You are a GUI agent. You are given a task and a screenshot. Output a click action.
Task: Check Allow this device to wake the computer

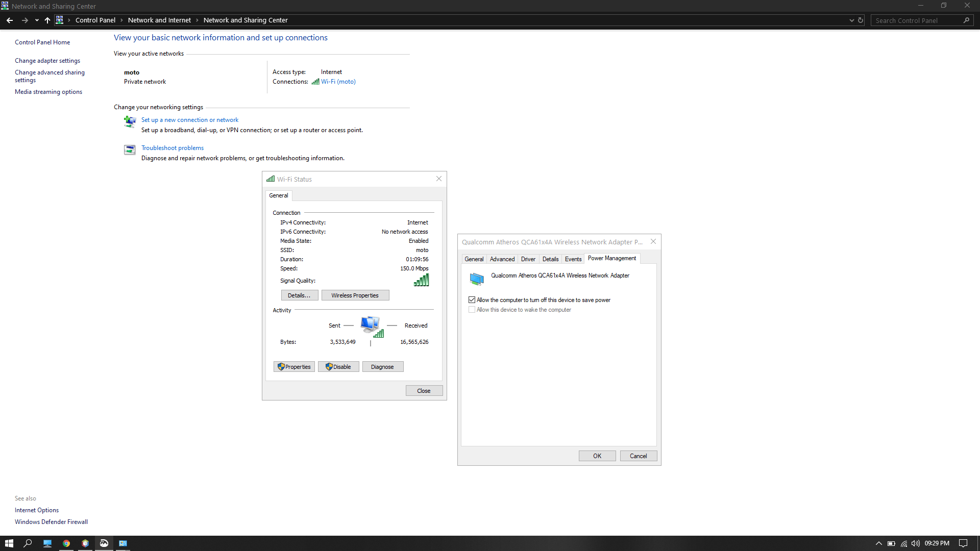(472, 310)
